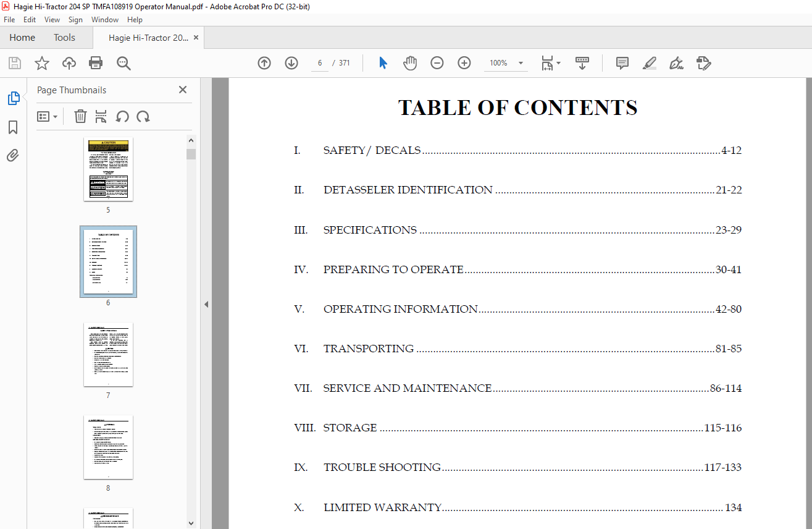Click the DETASSELER IDENTIFICATION entry

coord(517,190)
